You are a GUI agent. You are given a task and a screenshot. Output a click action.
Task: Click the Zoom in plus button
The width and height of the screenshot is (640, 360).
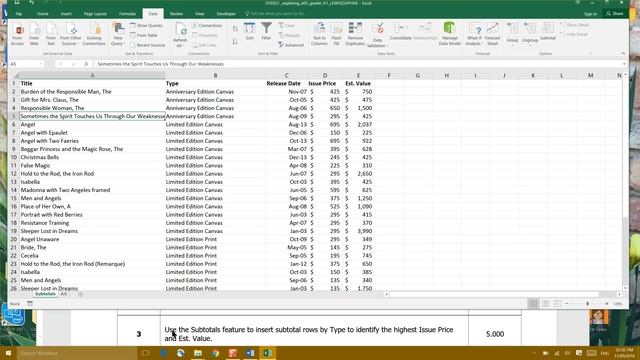point(607,304)
